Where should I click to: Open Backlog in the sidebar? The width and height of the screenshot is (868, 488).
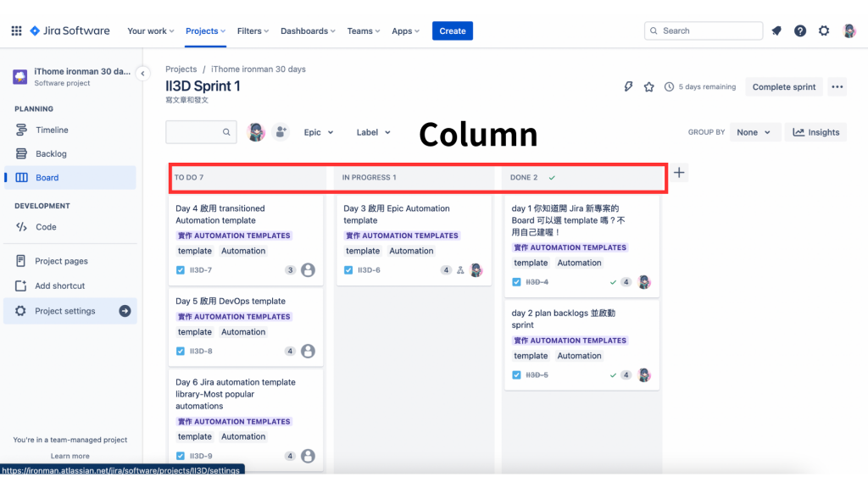(x=70, y=154)
